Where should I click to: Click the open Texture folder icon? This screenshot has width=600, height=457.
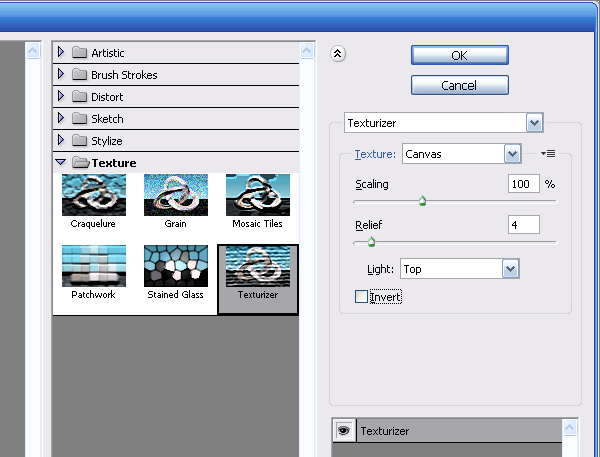coord(80,163)
